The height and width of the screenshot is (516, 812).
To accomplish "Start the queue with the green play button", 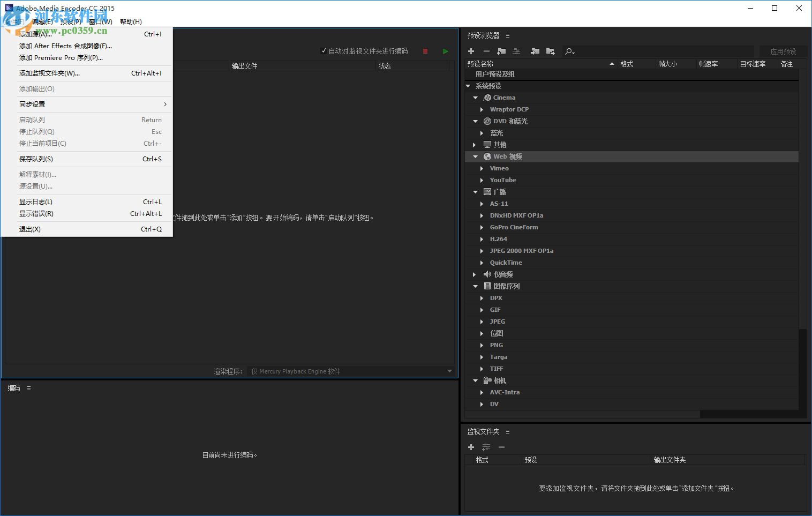I will click(x=445, y=51).
